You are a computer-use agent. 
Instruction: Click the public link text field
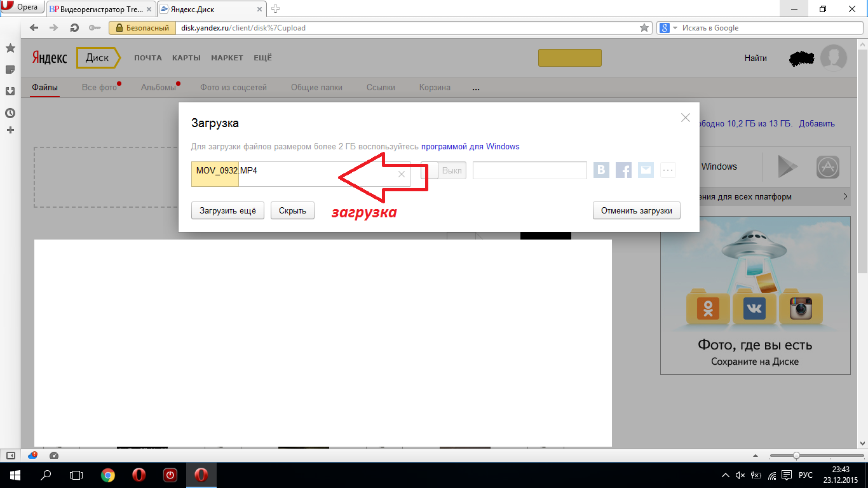pos(529,170)
